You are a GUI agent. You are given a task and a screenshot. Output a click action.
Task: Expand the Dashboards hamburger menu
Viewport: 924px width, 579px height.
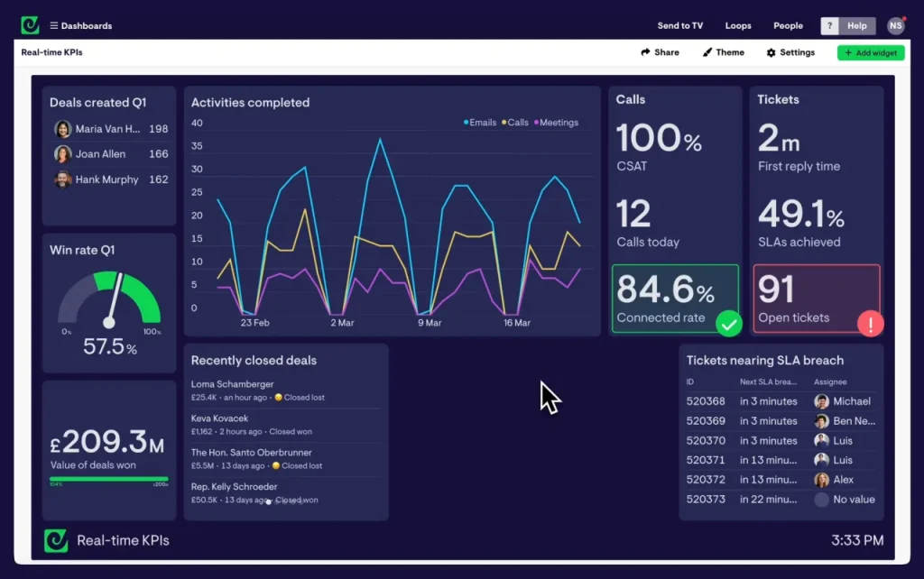[x=54, y=25]
